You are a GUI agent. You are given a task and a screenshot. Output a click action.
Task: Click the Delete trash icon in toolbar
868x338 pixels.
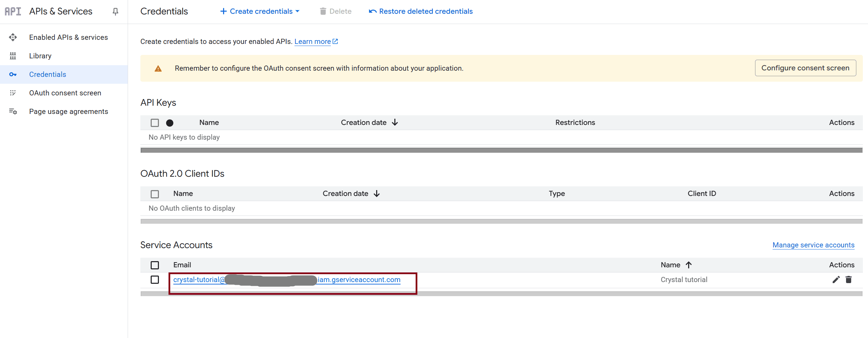click(323, 11)
